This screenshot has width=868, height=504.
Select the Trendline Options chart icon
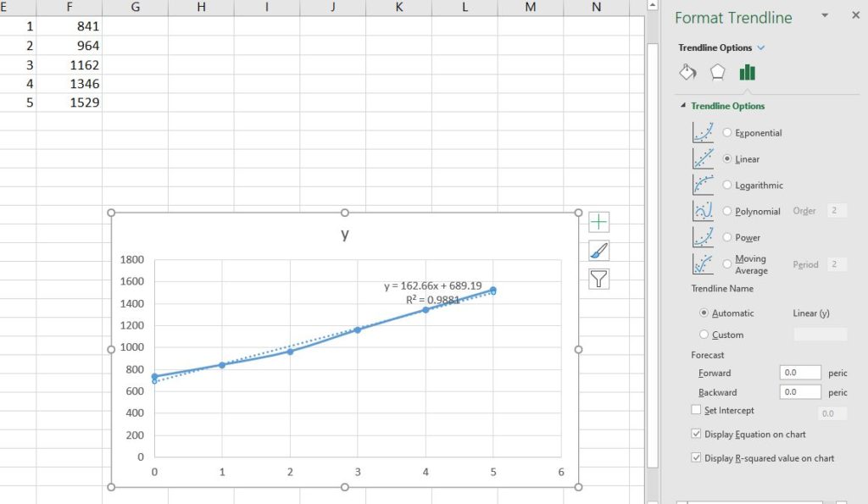tap(747, 72)
